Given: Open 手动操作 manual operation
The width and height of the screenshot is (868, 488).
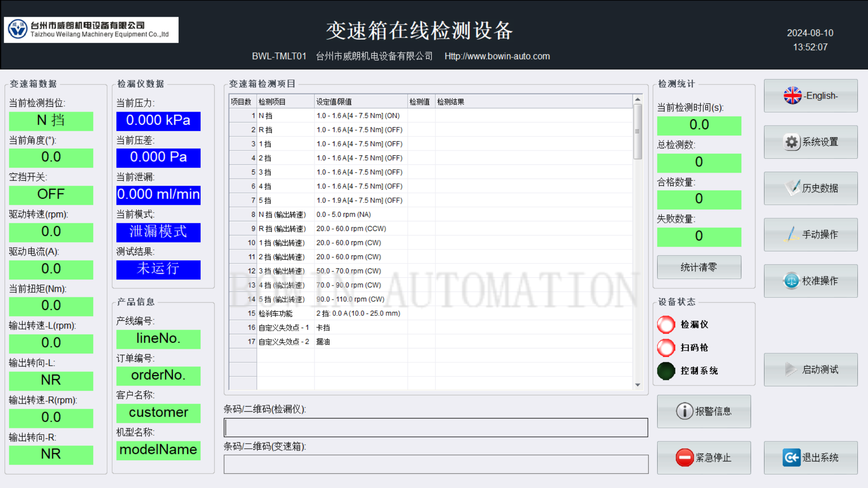Looking at the screenshot, I should point(811,235).
